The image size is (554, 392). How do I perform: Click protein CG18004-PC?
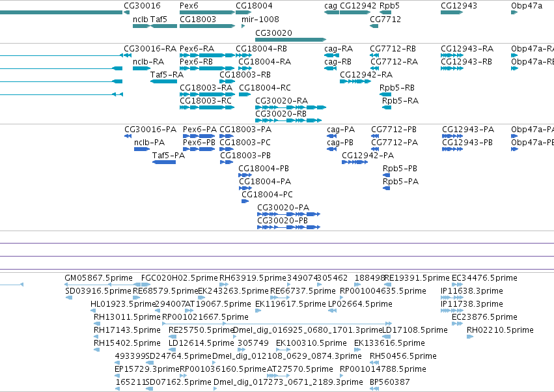(x=267, y=195)
